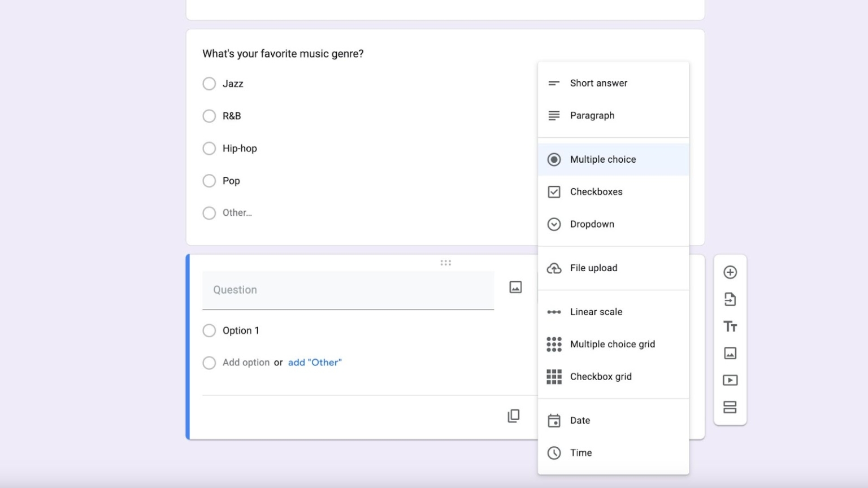Add a title and description using the Tt icon

[730, 326]
